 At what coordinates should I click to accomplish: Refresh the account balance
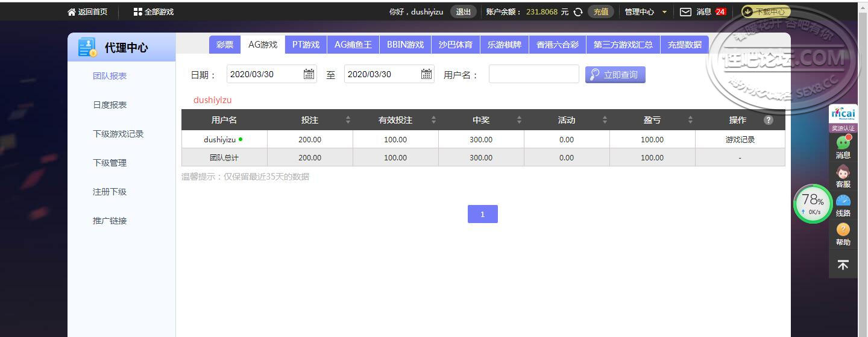coord(578,12)
